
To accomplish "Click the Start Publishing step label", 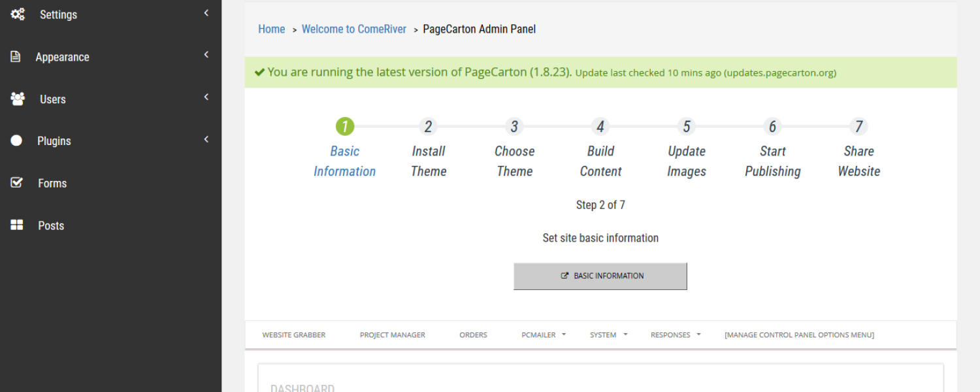I will coord(773,161).
